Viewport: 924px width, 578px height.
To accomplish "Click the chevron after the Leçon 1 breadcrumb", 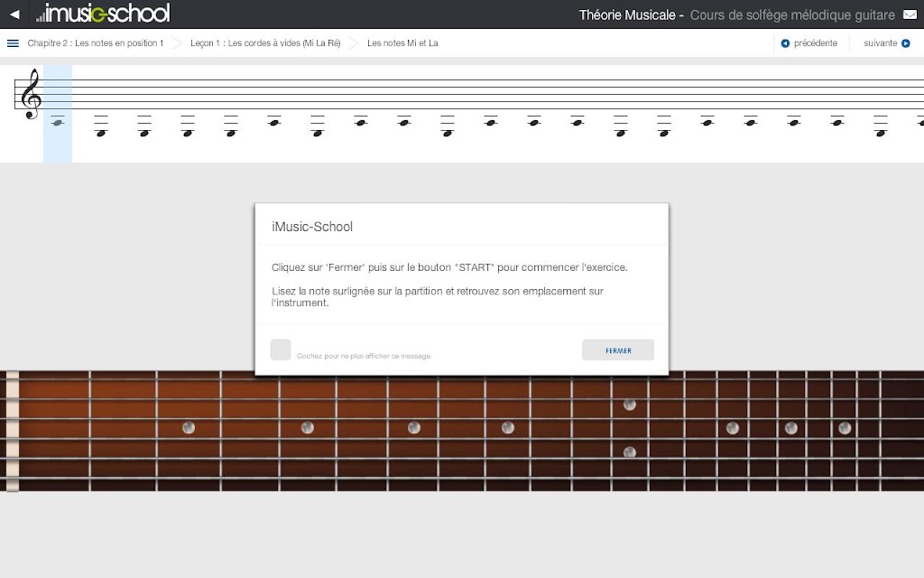I will [354, 43].
